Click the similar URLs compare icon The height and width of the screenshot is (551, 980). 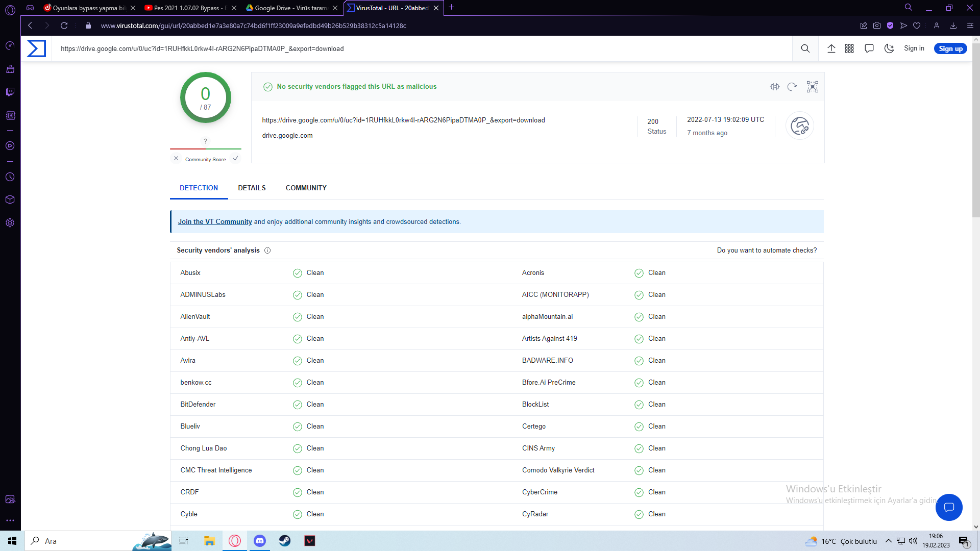click(x=775, y=87)
